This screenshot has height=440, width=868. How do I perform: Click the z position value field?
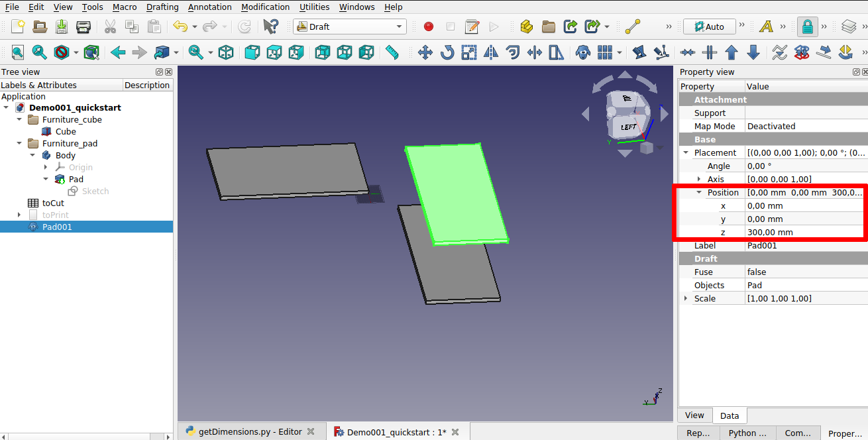805,232
